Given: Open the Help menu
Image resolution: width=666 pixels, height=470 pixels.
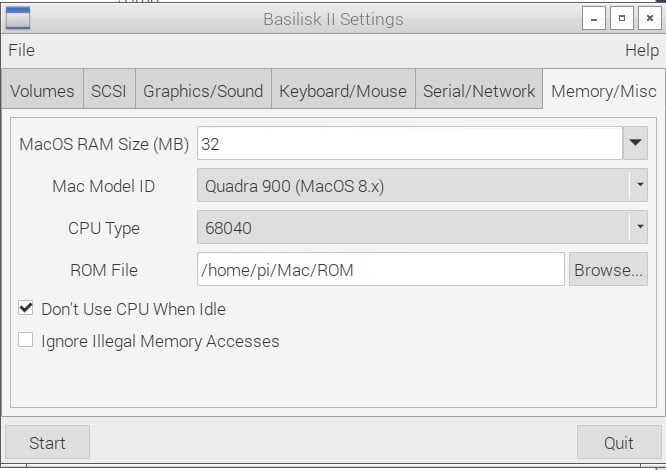Looking at the screenshot, I should (642, 51).
